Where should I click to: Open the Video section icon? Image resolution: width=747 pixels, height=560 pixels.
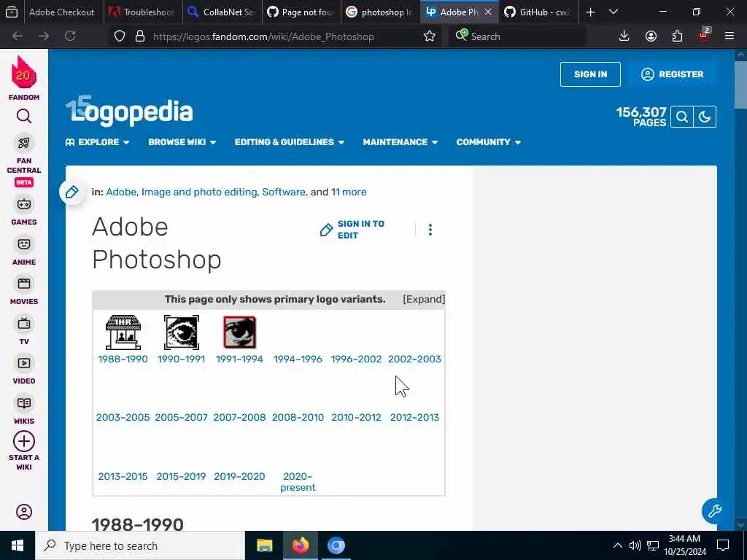point(24,363)
